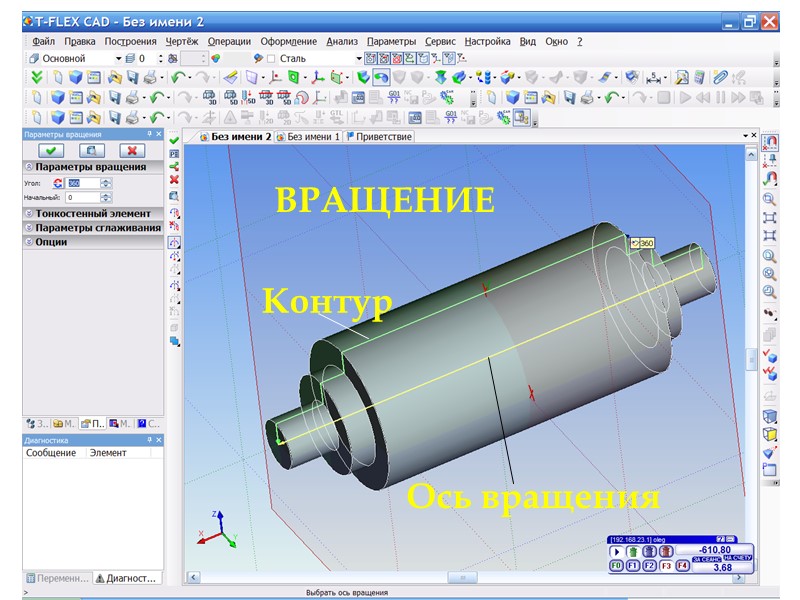Click the undo arrow icon in the main toolbar
800x600 pixels.
pos(178,78)
